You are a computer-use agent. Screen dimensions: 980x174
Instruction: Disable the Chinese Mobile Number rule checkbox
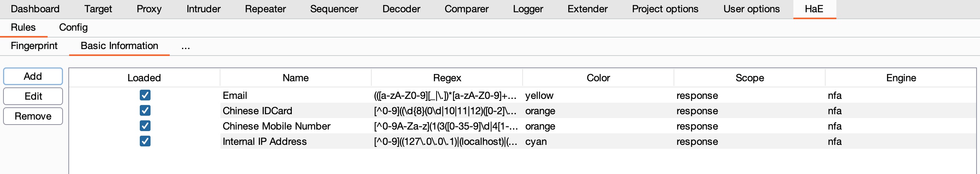point(145,126)
